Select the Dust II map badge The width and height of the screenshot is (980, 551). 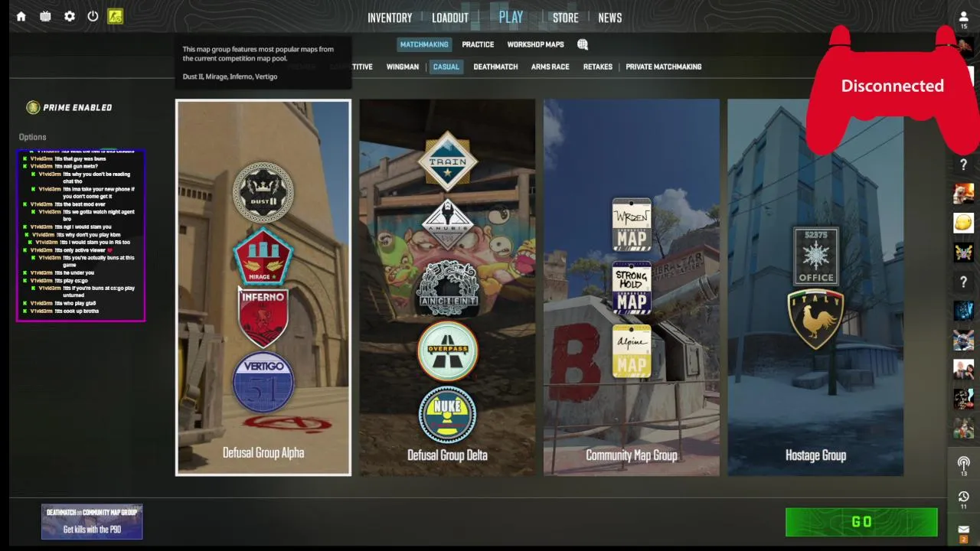click(x=263, y=192)
